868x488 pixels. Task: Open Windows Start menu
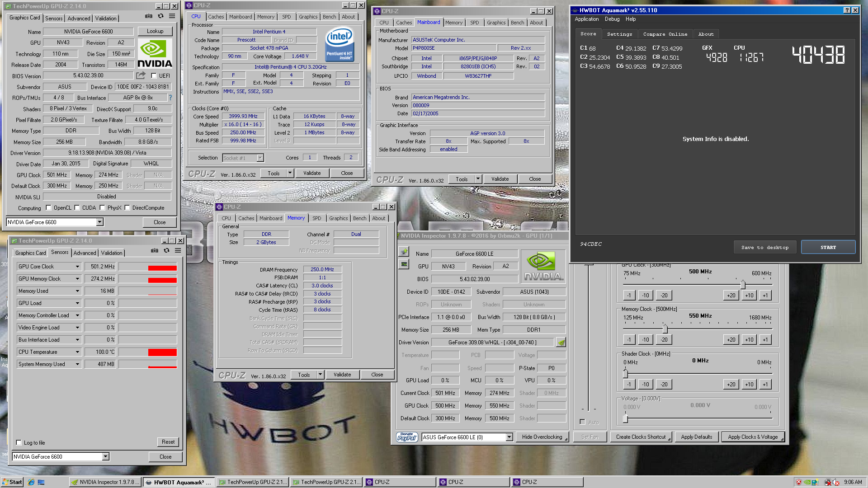coord(12,482)
